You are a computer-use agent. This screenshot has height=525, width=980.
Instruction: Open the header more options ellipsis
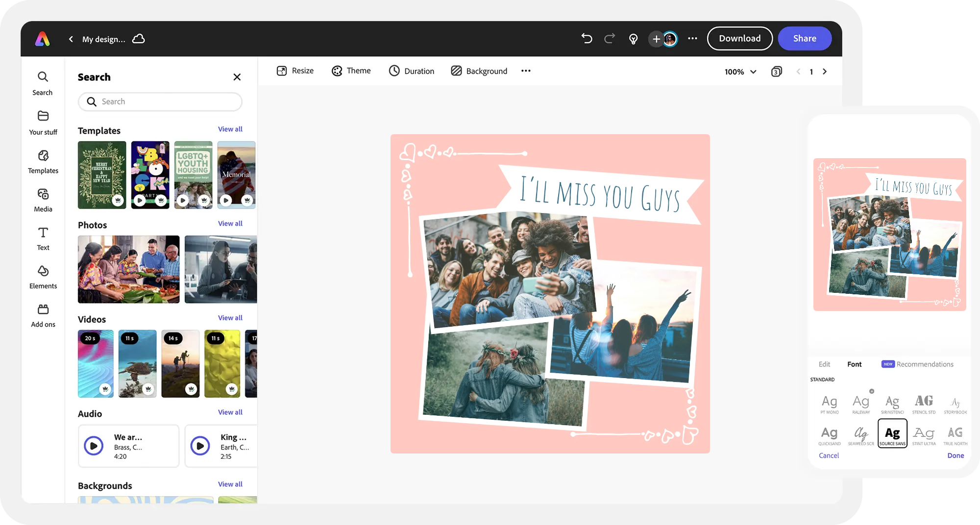[692, 38]
